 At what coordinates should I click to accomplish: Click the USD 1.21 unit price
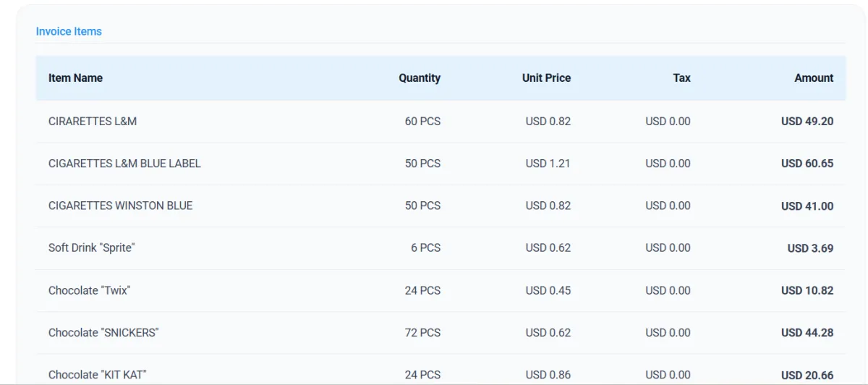coord(548,163)
